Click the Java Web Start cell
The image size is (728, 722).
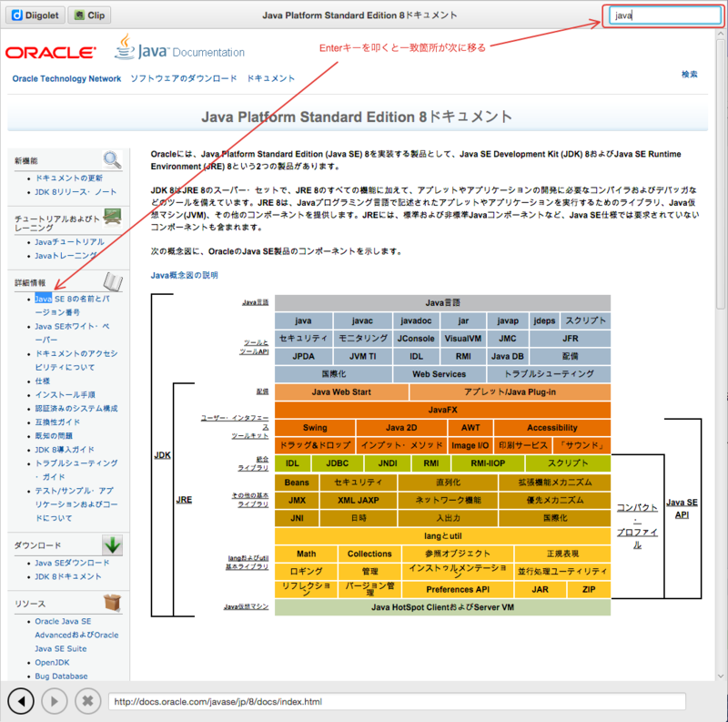341,392
